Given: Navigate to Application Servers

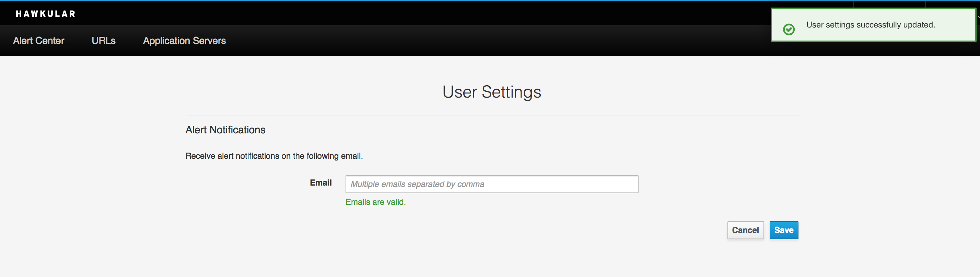Looking at the screenshot, I should (x=184, y=41).
